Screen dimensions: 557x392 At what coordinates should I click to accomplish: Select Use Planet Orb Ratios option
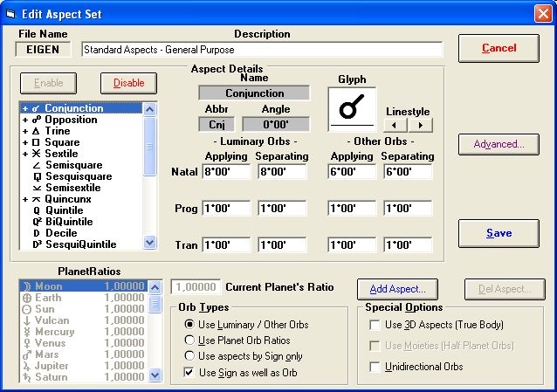point(189,340)
